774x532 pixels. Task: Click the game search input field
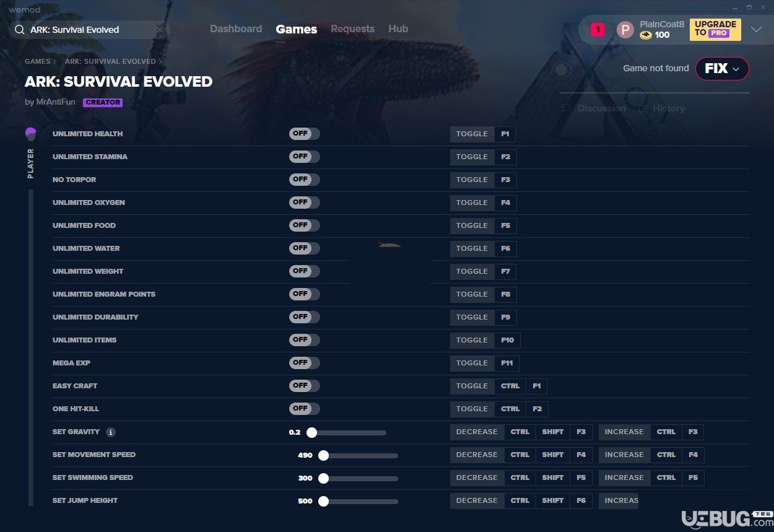(90, 30)
